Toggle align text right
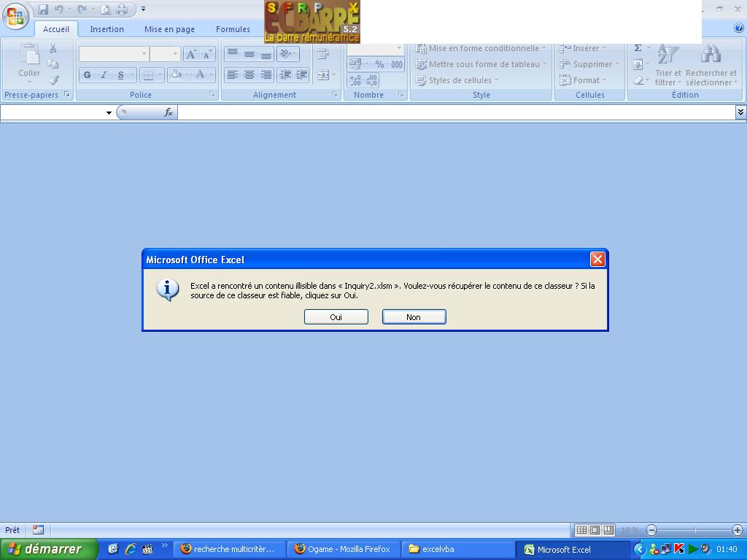The image size is (747, 560). pos(266,75)
